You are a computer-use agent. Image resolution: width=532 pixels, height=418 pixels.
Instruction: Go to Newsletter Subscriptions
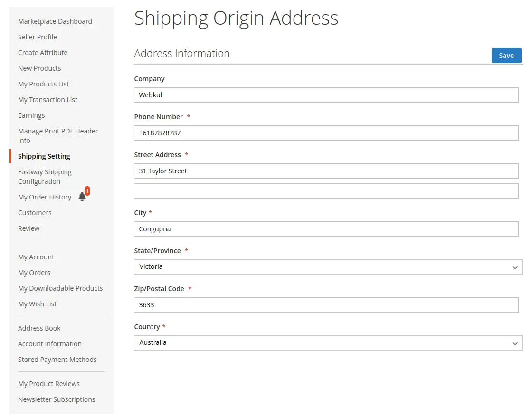pos(57,399)
